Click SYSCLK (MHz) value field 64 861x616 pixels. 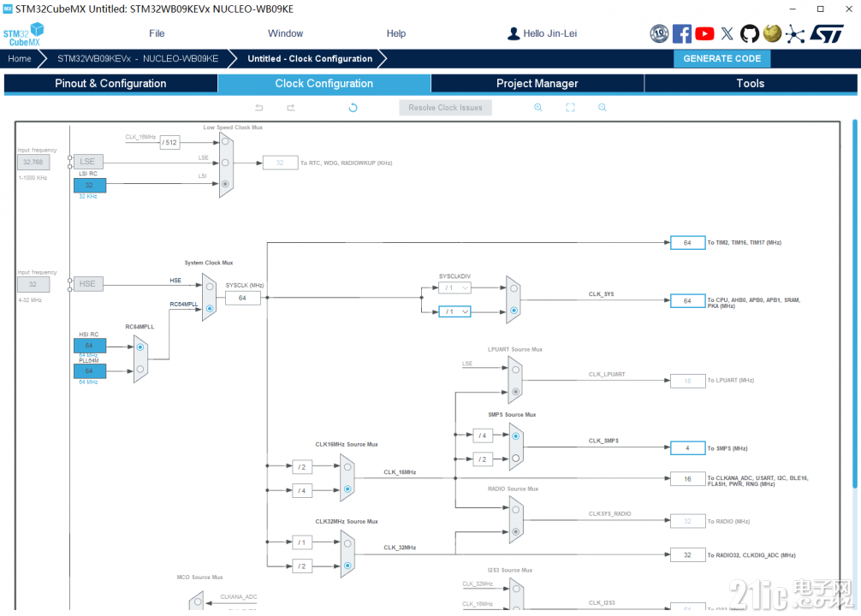(x=243, y=298)
